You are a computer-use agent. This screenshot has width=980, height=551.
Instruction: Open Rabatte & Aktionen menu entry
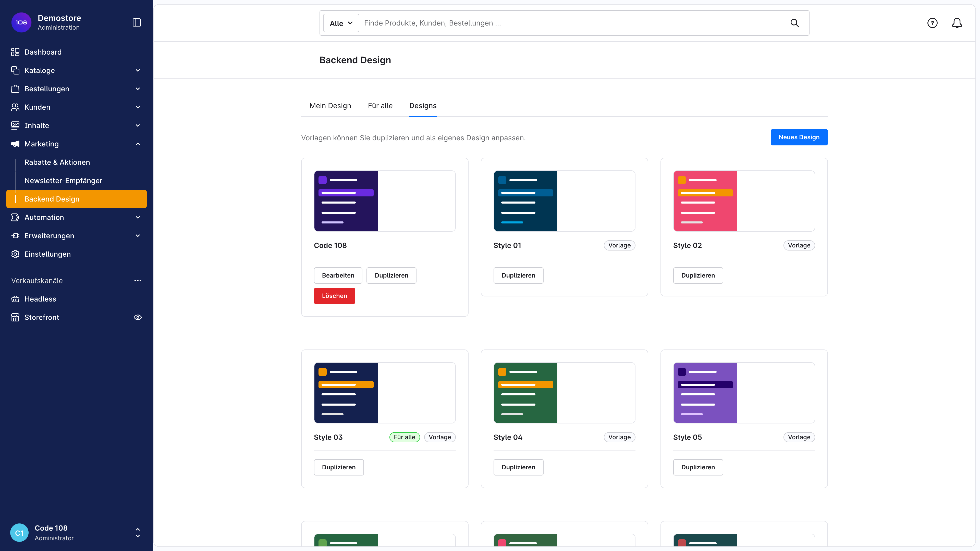click(77, 162)
